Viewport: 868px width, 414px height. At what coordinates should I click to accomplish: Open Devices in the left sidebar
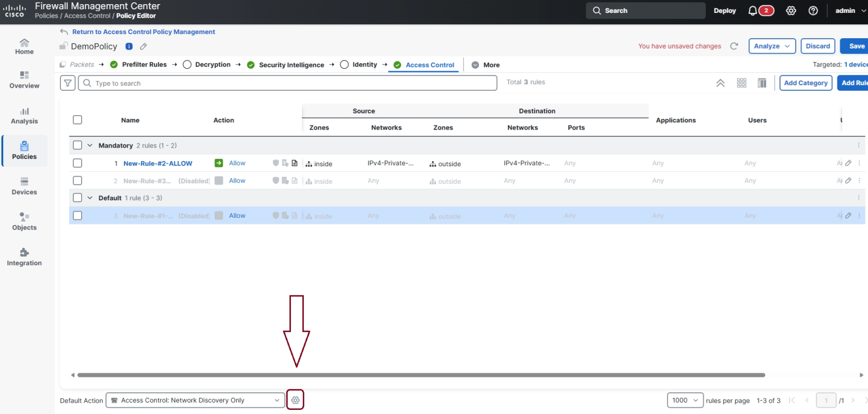24,186
